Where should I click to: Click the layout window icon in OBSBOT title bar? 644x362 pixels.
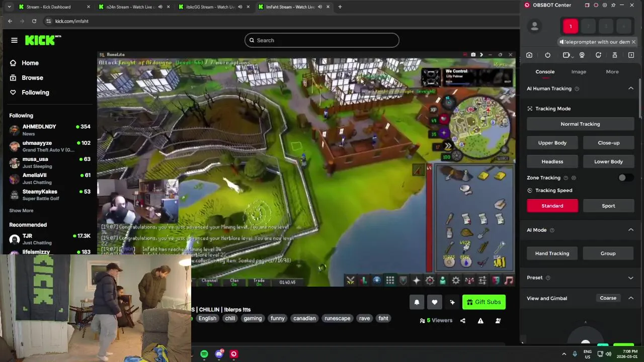pyautogui.click(x=587, y=5)
